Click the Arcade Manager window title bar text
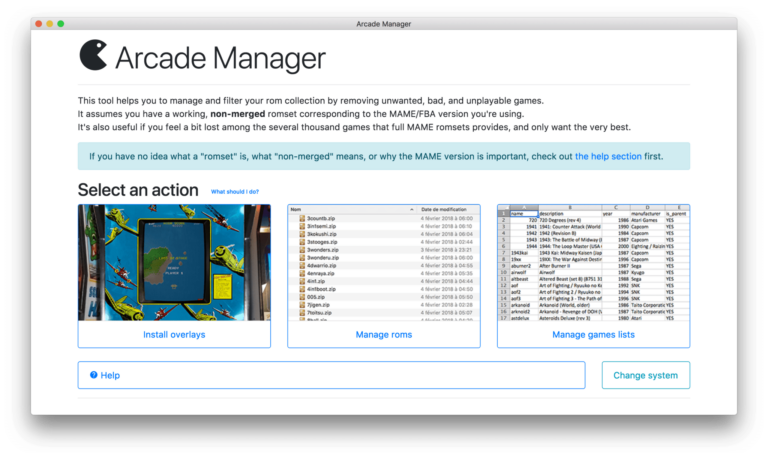The height and width of the screenshot is (459, 768). pos(384,23)
